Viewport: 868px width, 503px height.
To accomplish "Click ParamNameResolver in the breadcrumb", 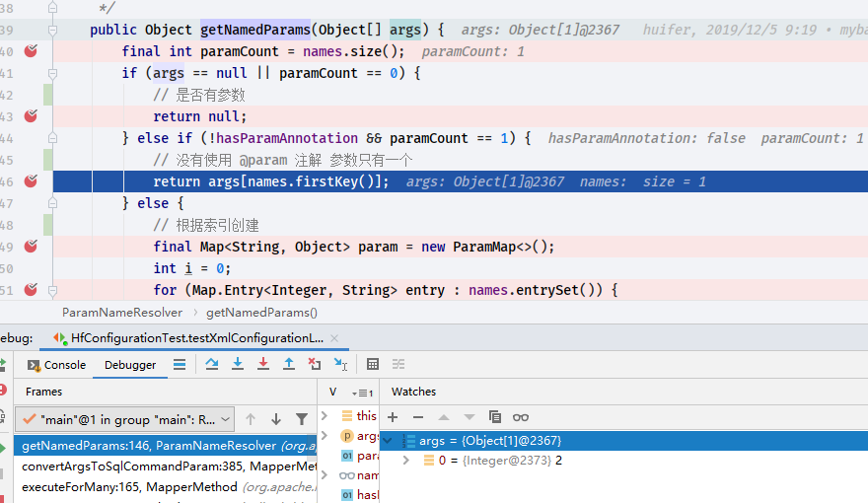I will pos(122,313).
